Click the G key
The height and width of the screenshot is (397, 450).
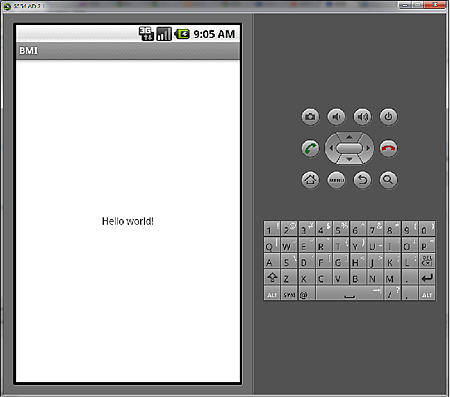click(341, 261)
